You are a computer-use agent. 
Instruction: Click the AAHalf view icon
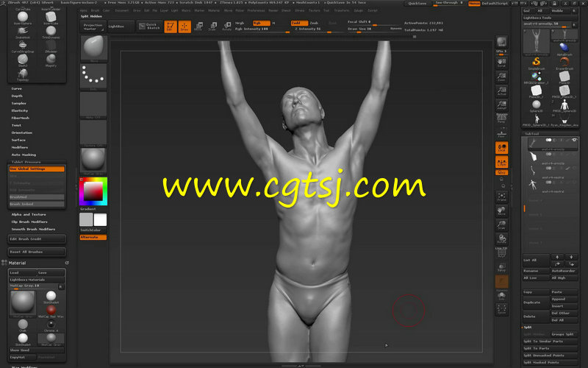(501, 105)
